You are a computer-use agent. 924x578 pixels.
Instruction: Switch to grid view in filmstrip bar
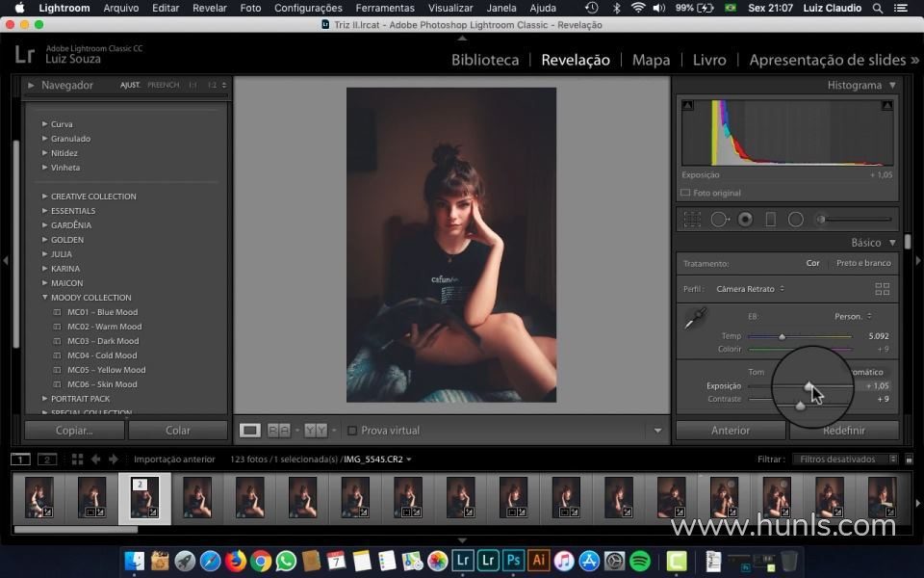coord(78,460)
